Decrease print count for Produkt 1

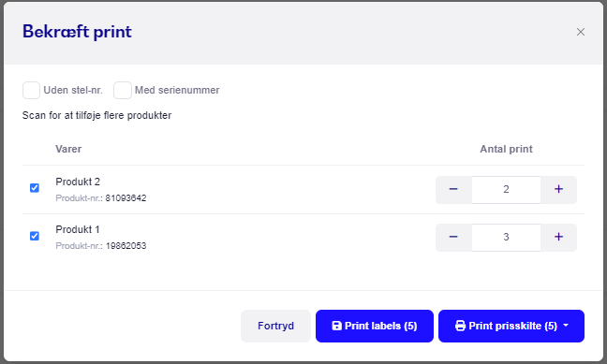click(453, 237)
